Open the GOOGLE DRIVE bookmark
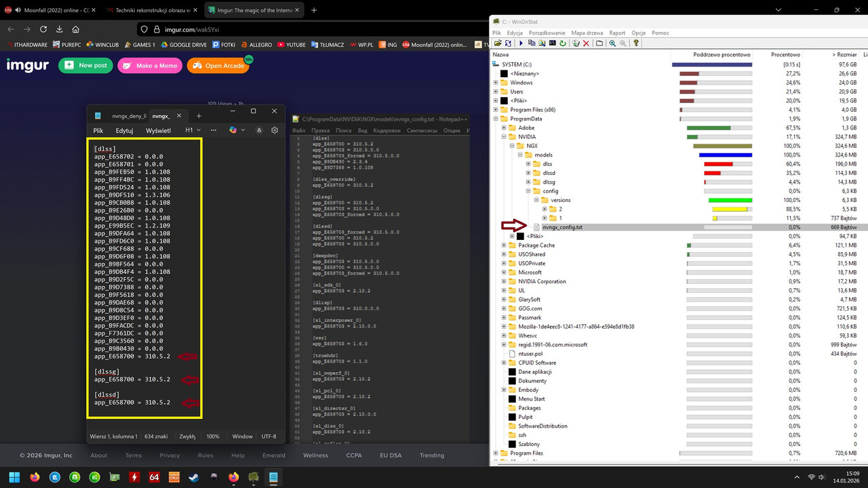This screenshot has height=488, width=868. [183, 45]
